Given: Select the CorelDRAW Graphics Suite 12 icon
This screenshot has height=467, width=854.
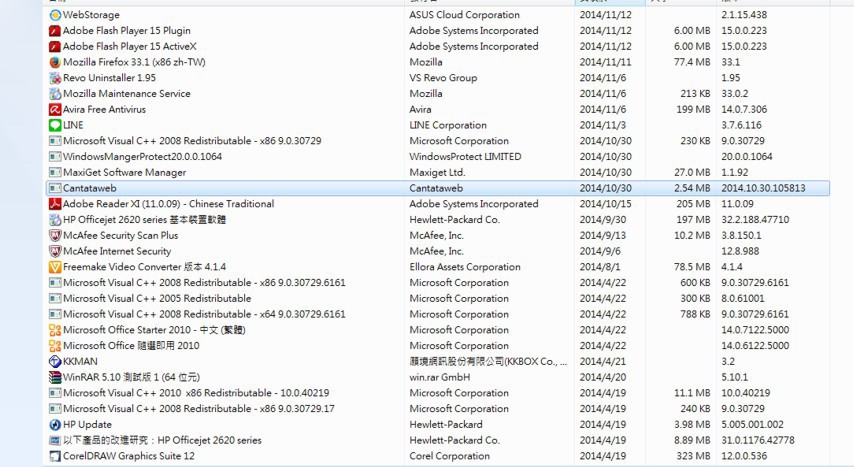Looking at the screenshot, I should 55,456.
